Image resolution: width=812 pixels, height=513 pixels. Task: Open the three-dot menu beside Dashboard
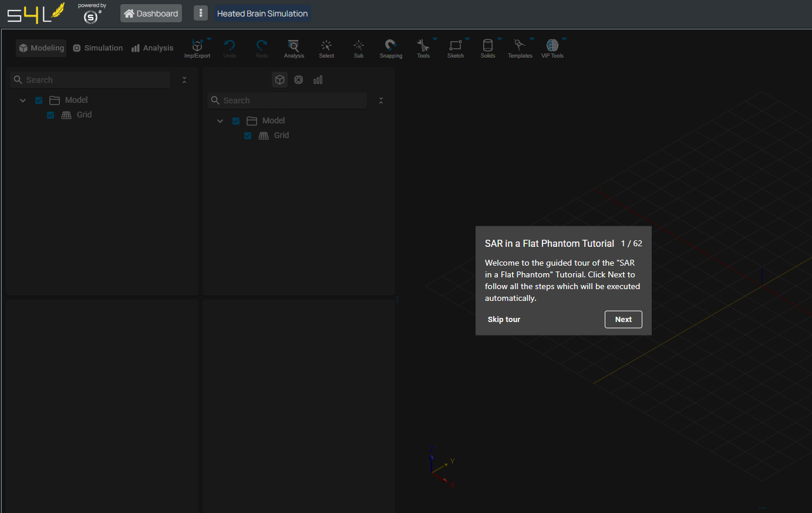tap(201, 13)
